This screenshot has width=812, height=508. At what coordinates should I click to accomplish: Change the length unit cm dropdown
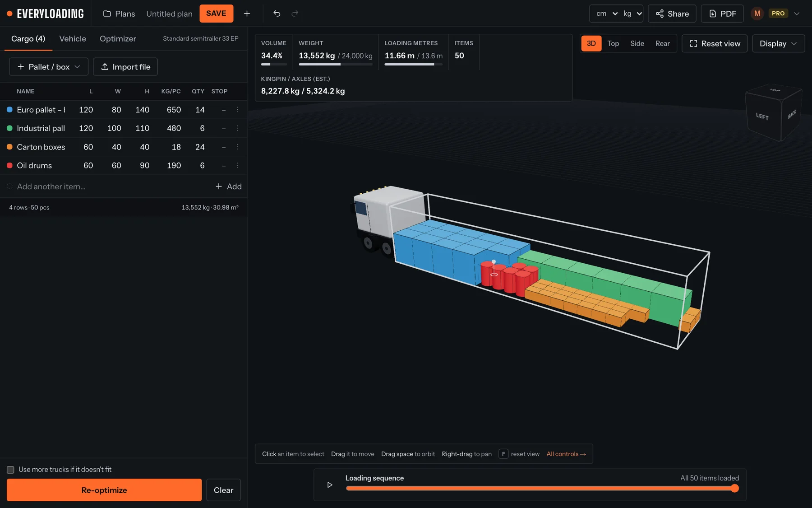(607, 14)
